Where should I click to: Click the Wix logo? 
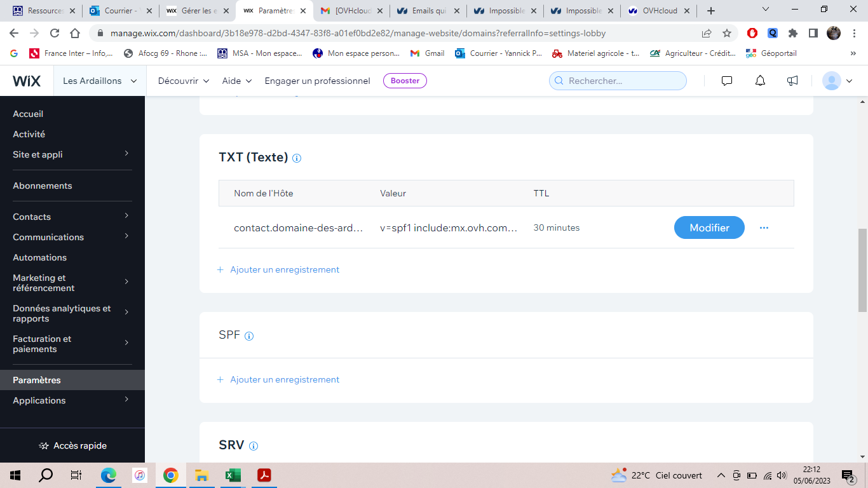click(x=27, y=81)
